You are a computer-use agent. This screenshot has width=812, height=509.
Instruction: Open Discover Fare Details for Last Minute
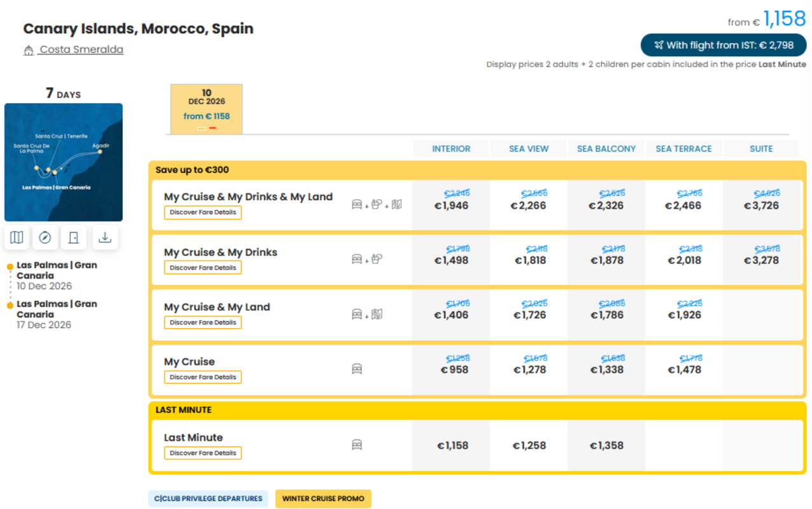click(203, 453)
